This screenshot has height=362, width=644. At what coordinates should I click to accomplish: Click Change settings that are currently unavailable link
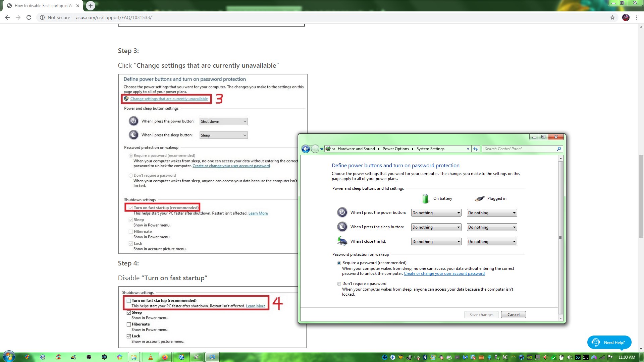point(168,99)
